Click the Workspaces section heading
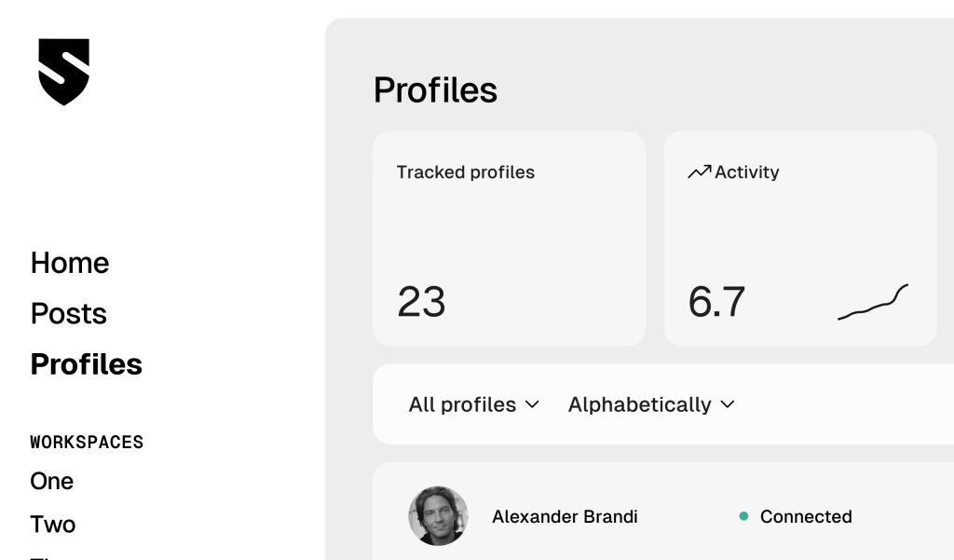 point(87,442)
